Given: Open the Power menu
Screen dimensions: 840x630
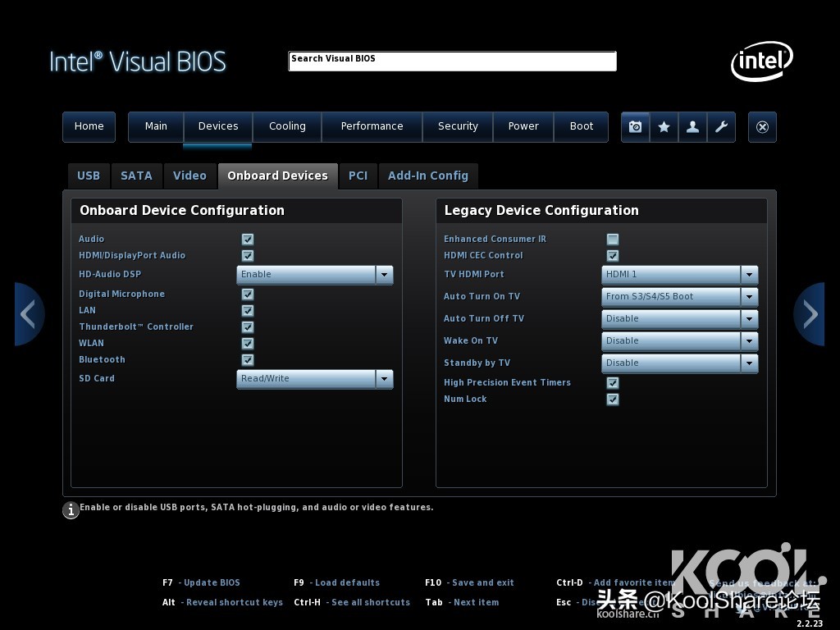Looking at the screenshot, I should tap(523, 127).
